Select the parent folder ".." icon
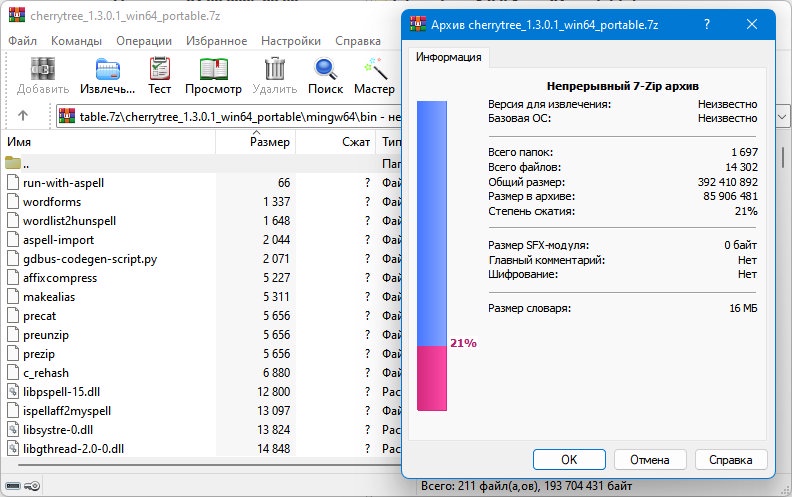The image size is (792, 497). [x=13, y=163]
